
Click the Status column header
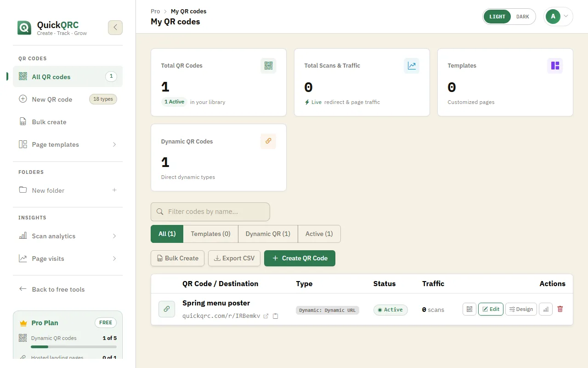point(384,284)
